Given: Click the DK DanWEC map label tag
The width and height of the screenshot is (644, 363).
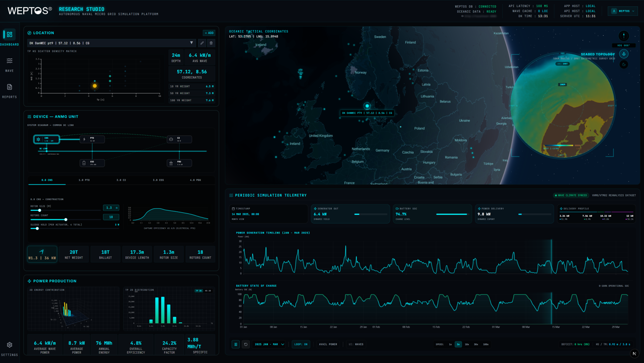Looking at the screenshot, I should tap(367, 113).
